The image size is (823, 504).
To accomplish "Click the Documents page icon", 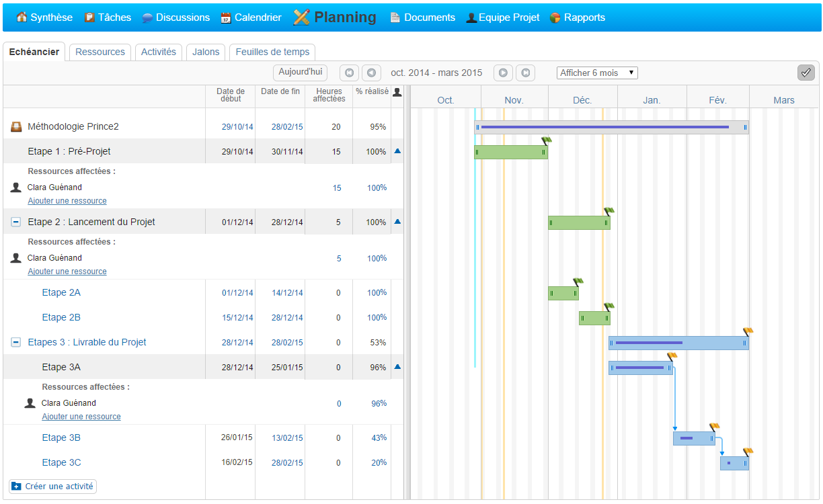I will click(395, 17).
